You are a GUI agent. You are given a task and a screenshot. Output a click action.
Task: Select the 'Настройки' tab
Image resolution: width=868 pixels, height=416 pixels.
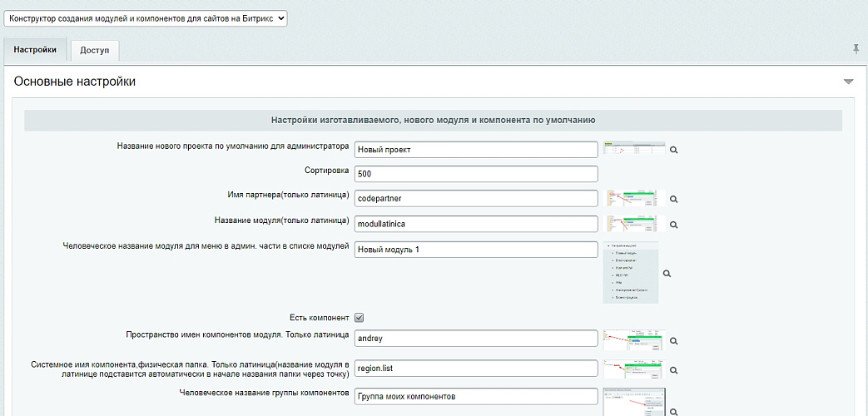tap(35, 50)
